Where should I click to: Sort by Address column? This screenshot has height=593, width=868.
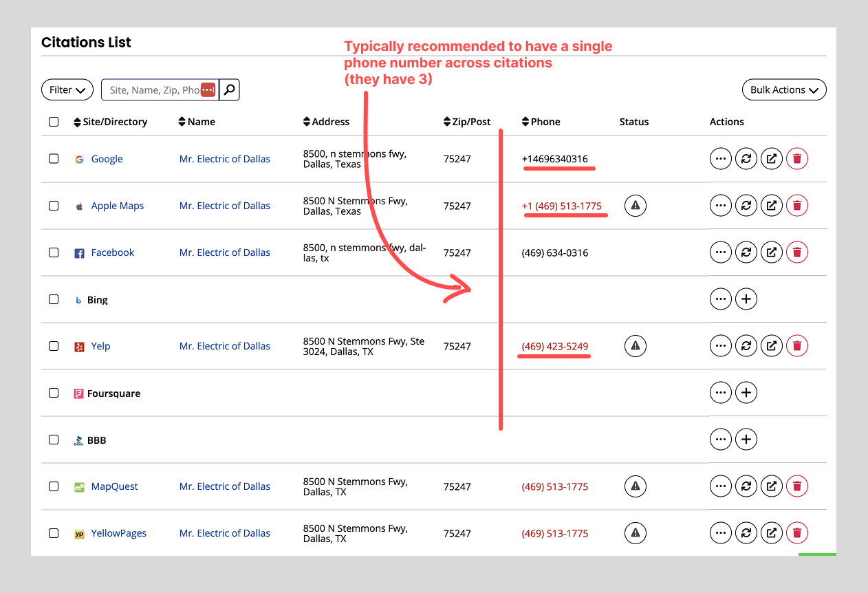326,122
